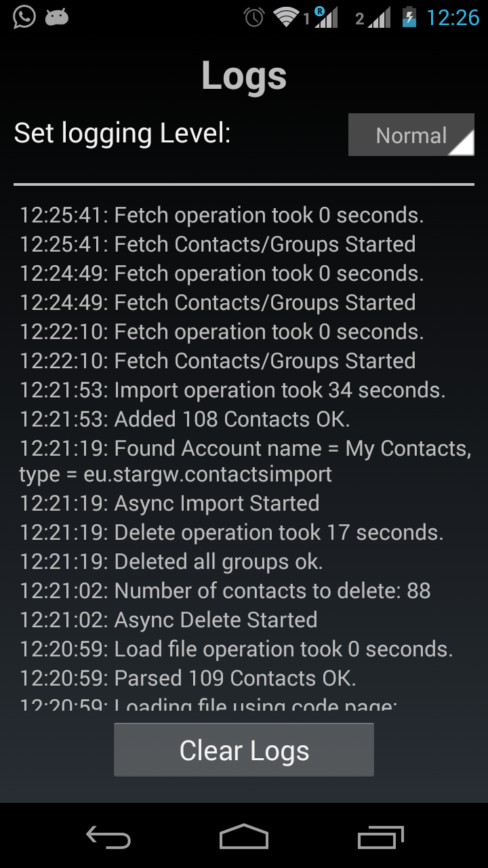Viewport: 488px width, 868px height.
Task: Tap the Android debug notification icon
Action: coord(58,17)
